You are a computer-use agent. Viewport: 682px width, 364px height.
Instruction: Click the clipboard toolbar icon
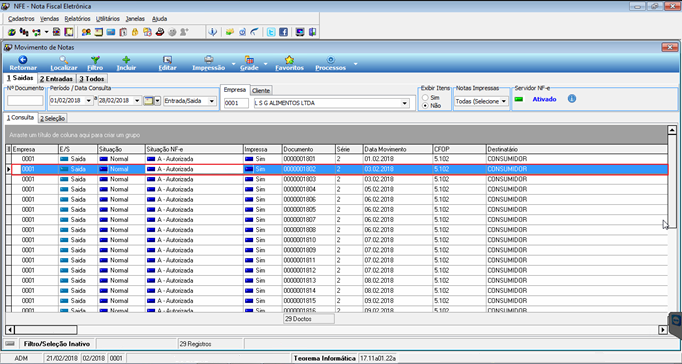coord(123,32)
